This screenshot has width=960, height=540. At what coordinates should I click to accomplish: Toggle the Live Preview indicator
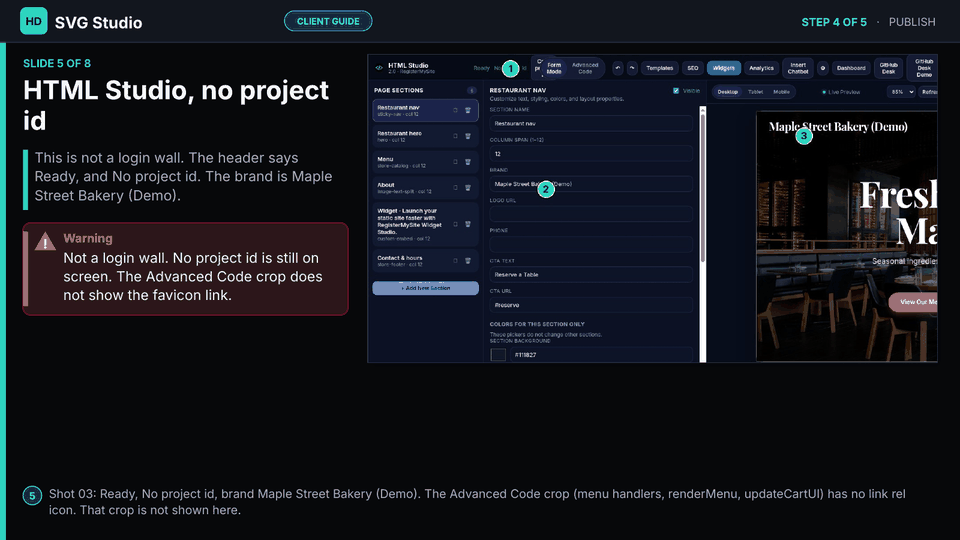pos(841,92)
